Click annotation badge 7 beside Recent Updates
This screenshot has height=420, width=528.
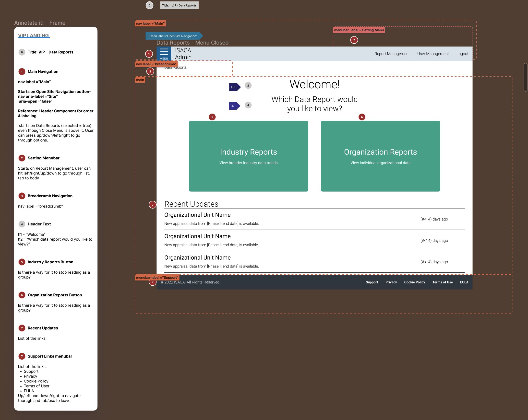pyautogui.click(x=153, y=205)
